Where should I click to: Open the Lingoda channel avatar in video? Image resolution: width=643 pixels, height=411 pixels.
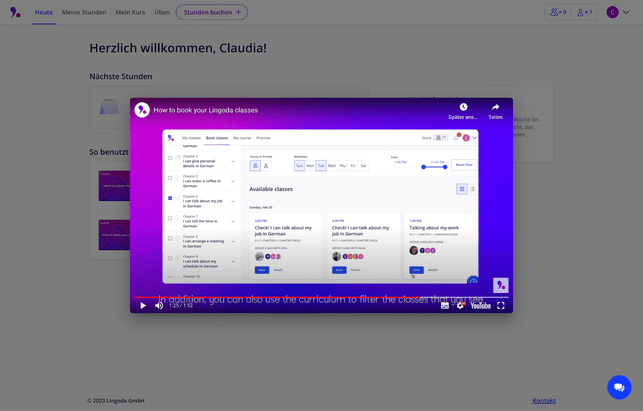pos(142,110)
